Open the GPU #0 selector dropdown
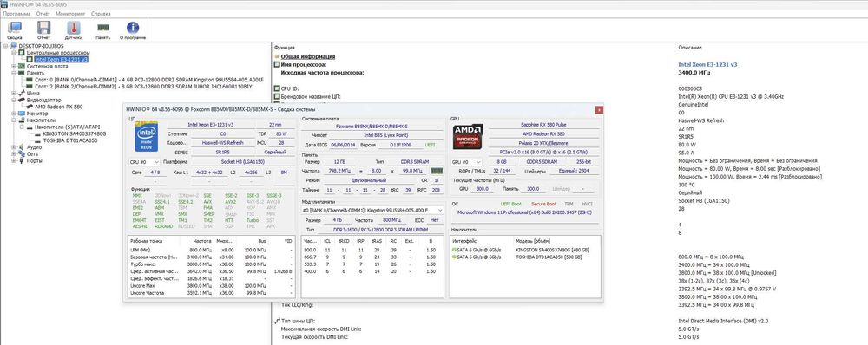868x345 pixels. [x=466, y=162]
